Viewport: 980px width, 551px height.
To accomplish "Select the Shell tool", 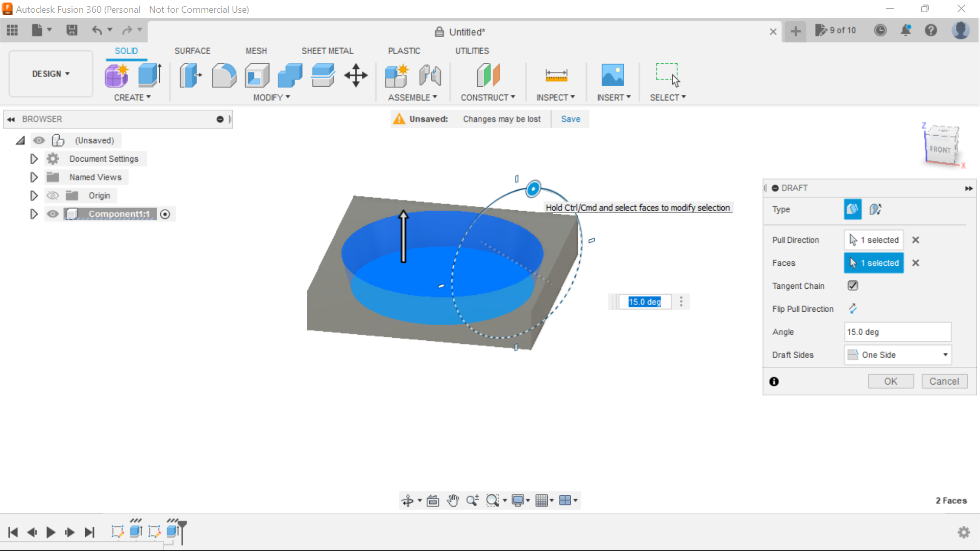I will (x=257, y=75).
